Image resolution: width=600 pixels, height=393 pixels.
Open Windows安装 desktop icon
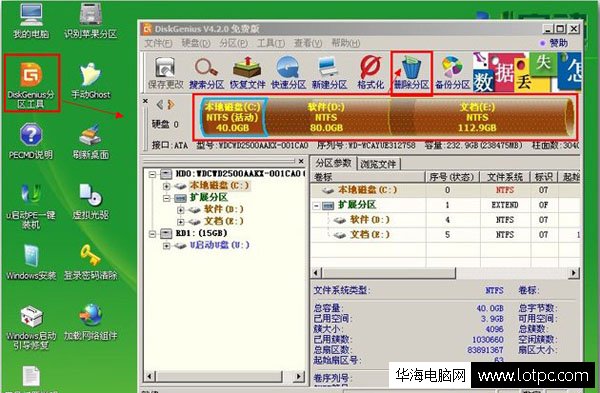[31, 262]
